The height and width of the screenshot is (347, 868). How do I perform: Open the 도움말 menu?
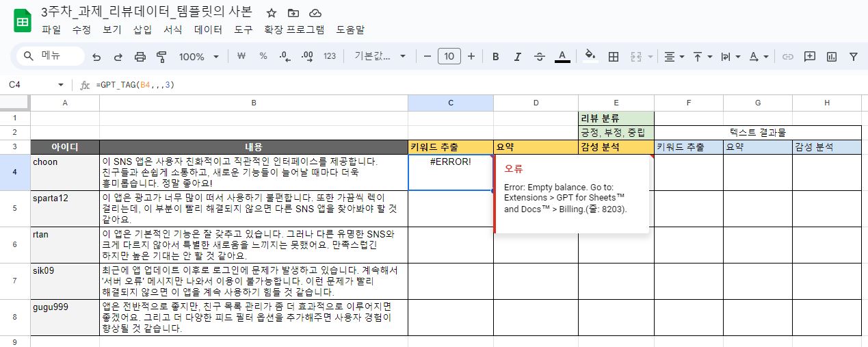coord(350,30)
